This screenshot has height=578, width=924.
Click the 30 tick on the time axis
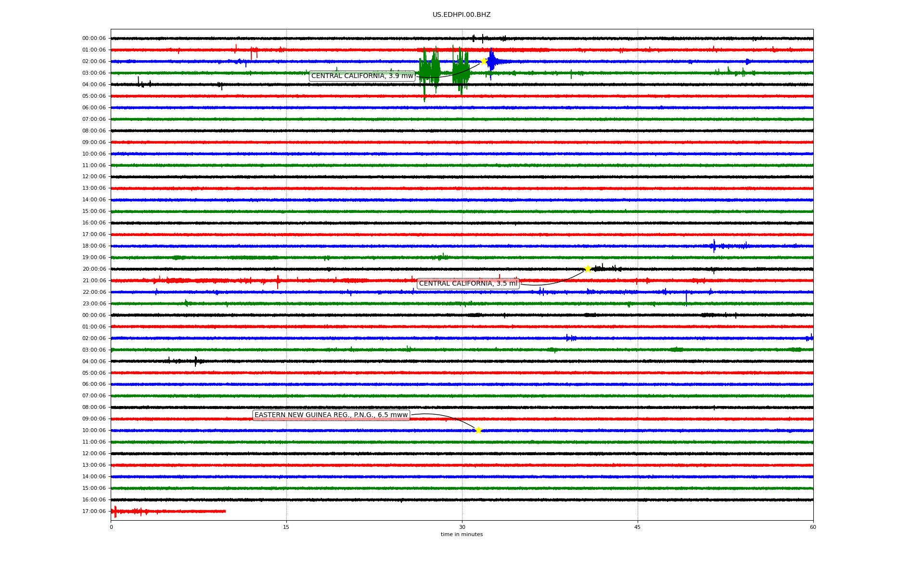pyautogui.click(x=462, y=527)
